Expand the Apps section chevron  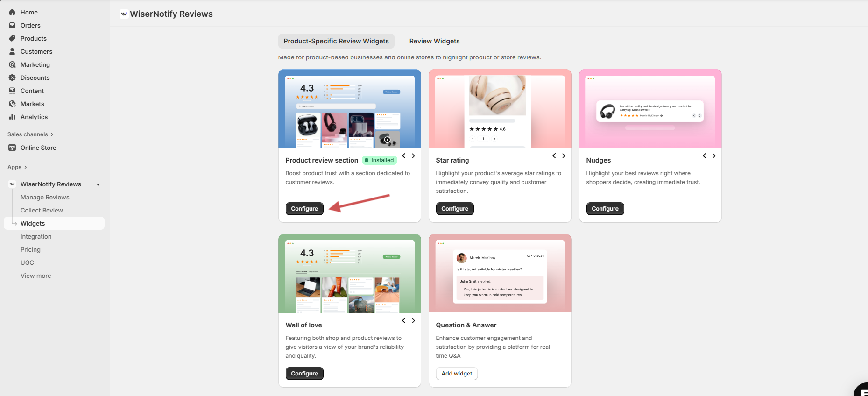pyautogui.click(x=26, y=167)
